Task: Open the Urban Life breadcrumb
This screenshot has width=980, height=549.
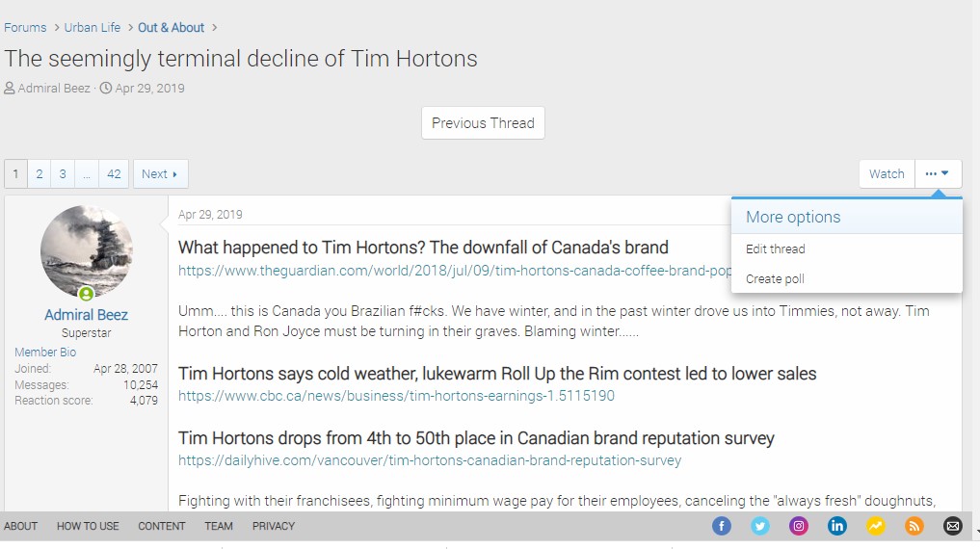Action: click(x=93, y=28)
